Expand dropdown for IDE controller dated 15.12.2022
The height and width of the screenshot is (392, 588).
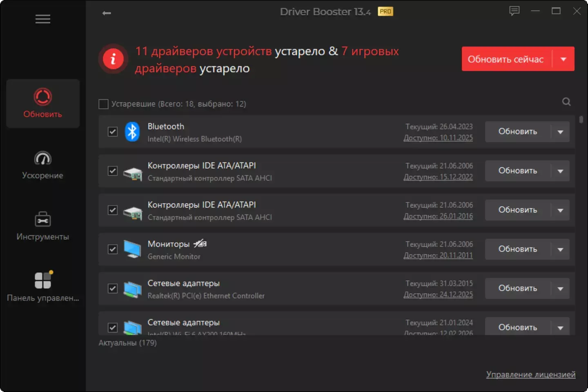coord(560,171)
